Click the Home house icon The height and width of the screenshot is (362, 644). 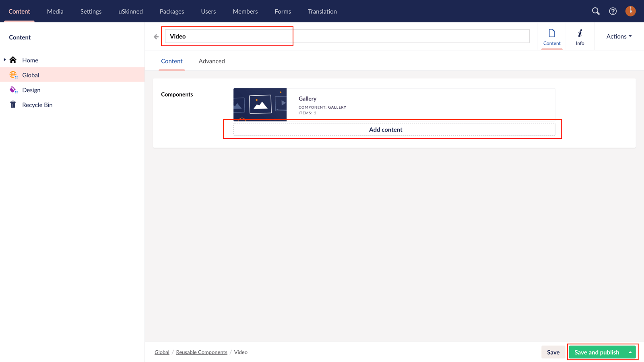(13, 60)
